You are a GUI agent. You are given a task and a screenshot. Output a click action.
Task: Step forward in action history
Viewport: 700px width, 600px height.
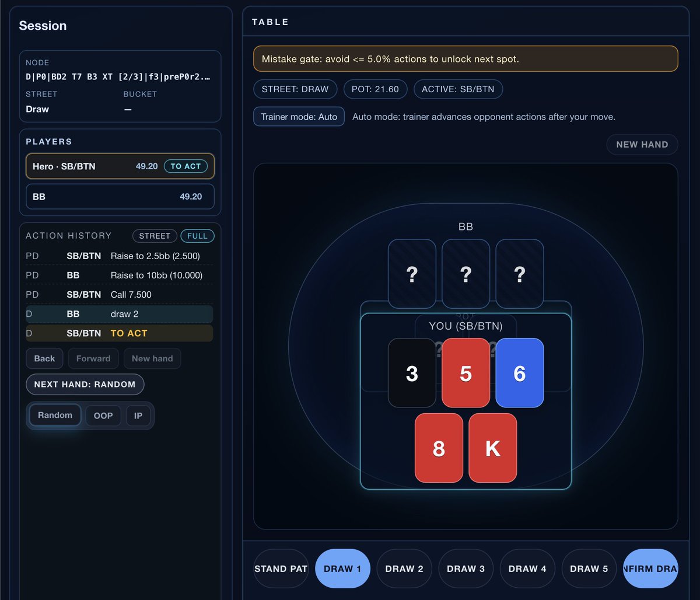point(93,358)
